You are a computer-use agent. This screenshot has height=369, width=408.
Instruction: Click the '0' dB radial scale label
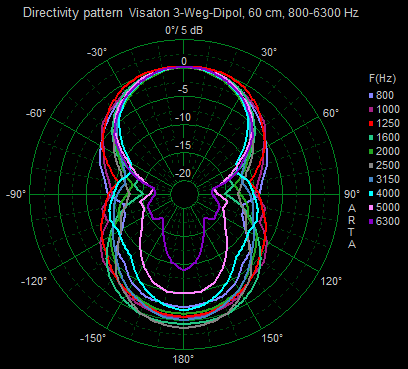point(184,62)
